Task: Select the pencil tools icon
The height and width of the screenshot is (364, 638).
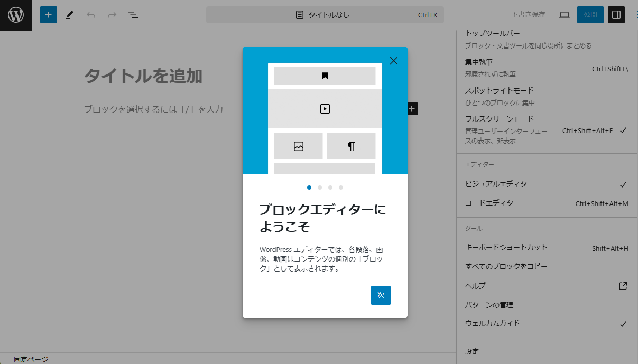Action: tap(70, 15)
